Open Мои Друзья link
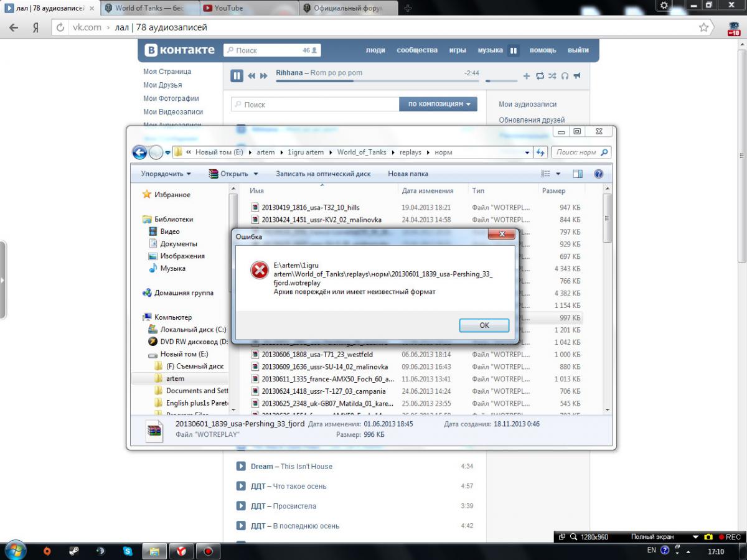Screen dimensions: 747x560 coord(162,85)
